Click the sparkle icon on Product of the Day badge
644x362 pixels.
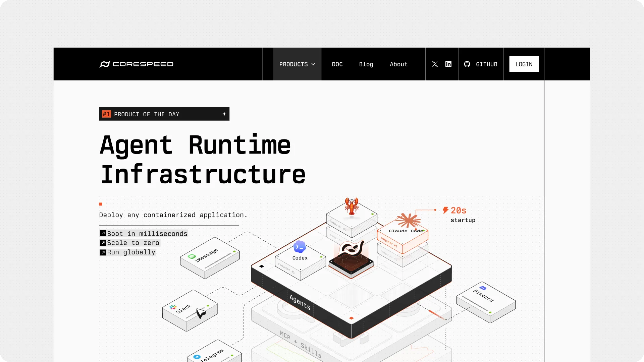coord(224,114)
